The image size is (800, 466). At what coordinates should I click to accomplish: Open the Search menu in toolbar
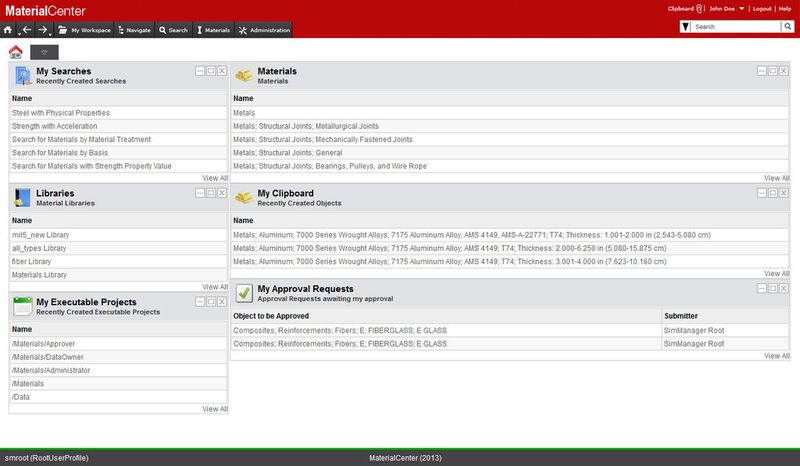pyautogui.click(x=173, y=30)
